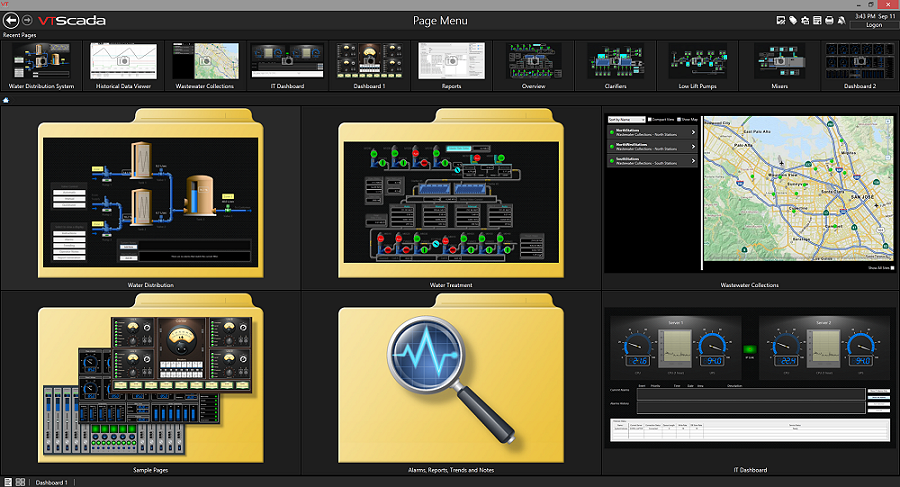The height and width of the screenshot is (487, 900).
Task: Open the tag browser icon
Action: [x=793, y=20]
